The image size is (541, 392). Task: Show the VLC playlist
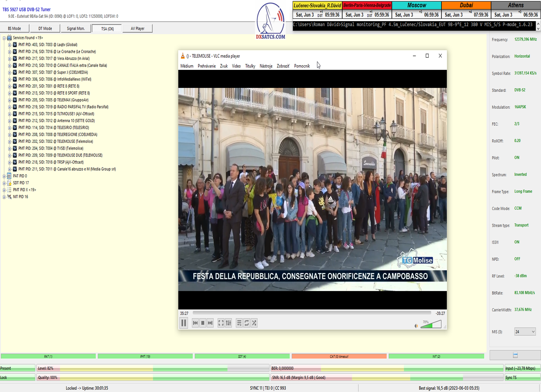239,323
